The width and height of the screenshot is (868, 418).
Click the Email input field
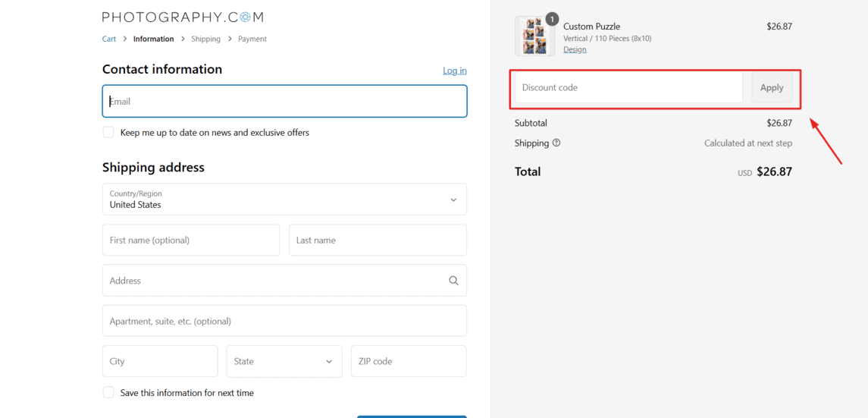284,102
